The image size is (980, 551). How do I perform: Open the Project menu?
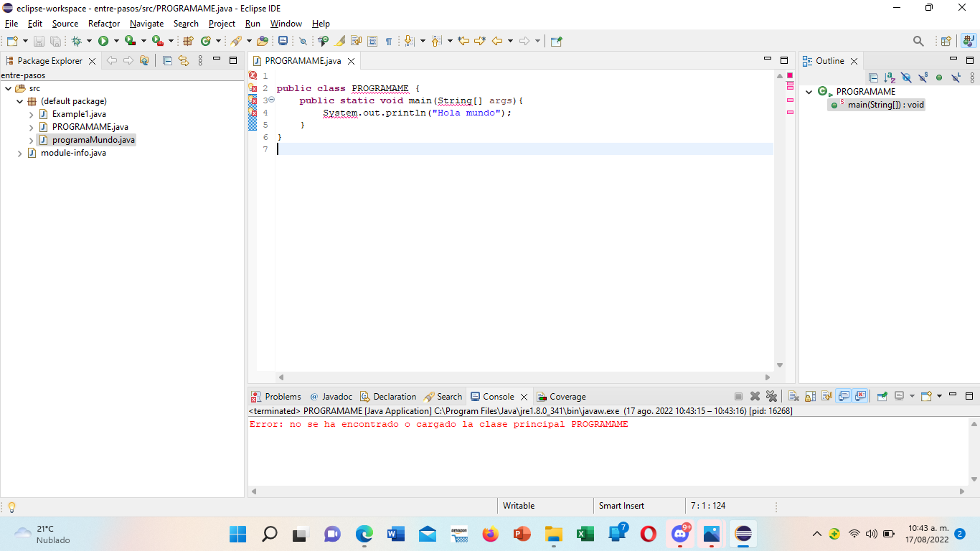click(x=222, y=24)
